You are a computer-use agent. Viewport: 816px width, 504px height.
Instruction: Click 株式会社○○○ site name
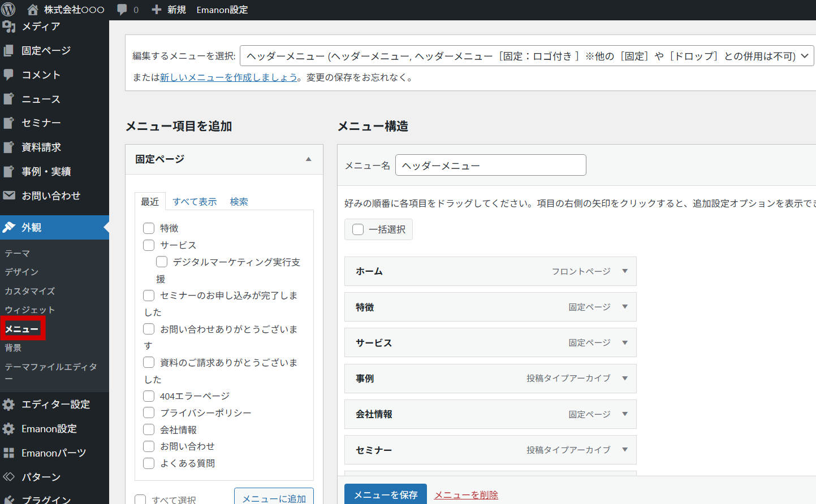click(x=74, y=10)
